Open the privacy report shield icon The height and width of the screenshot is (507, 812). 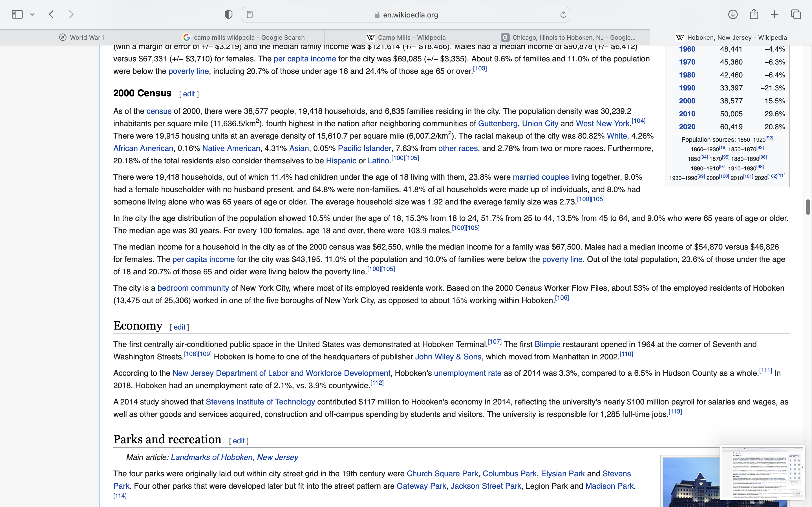click(228, 14)
